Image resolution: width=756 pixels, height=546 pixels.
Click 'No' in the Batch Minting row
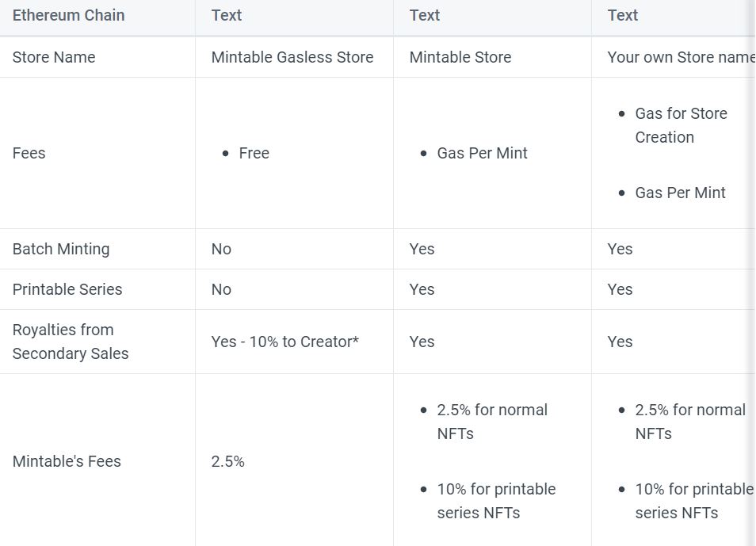pyautogui.click(x=221, y=249)
